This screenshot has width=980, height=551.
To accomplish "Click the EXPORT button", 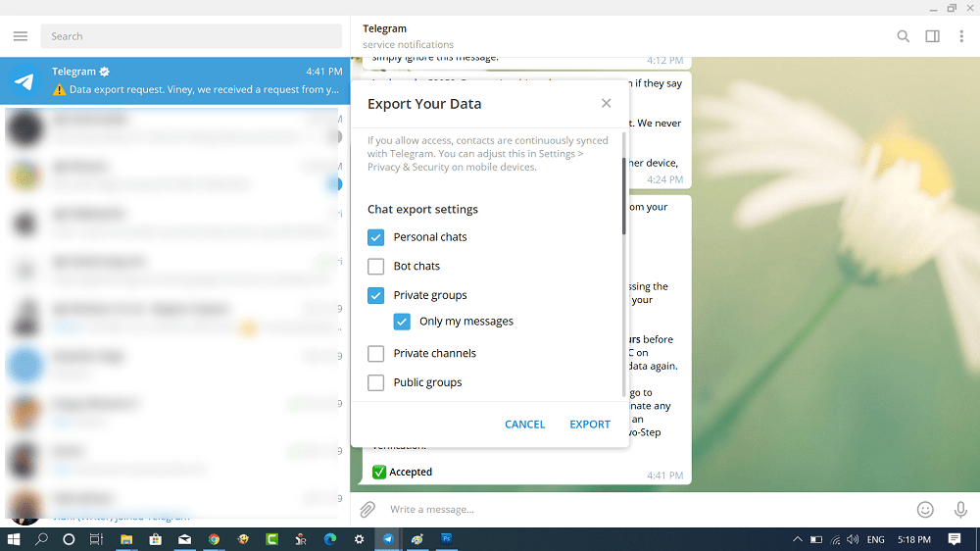I will (x=589, y=425).
